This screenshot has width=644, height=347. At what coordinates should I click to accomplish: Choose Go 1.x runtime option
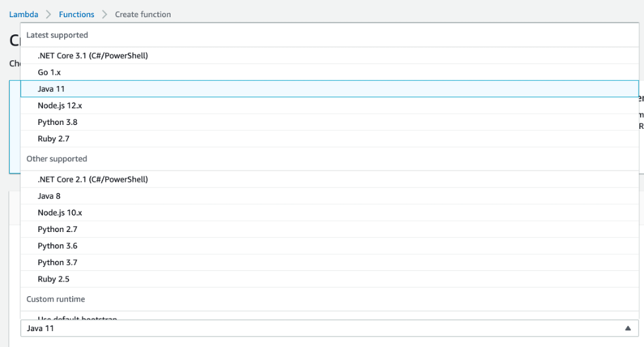(50, 72)
